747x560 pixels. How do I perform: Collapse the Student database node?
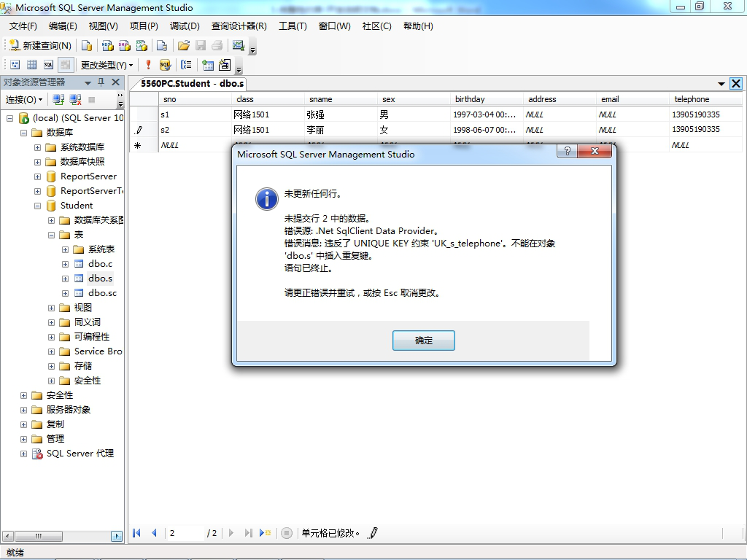coord(37,206)
